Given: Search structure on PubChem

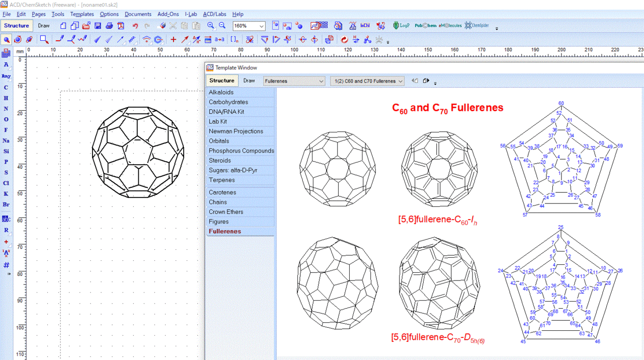Looking at the screenshot, I should coord(426,26).
